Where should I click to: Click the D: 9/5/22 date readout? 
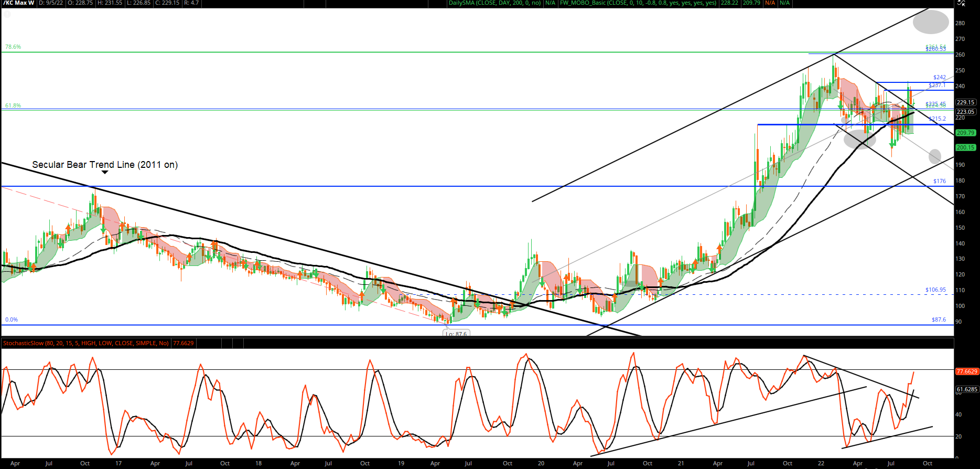click(52, 3)
